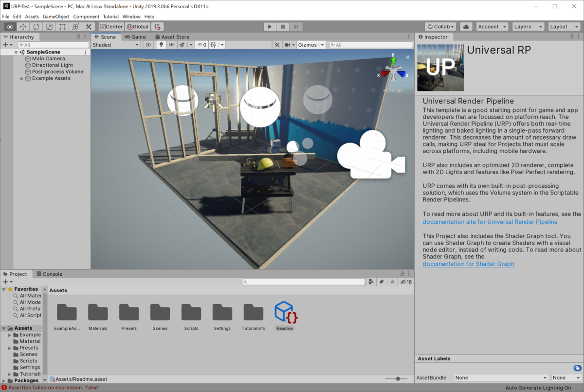Click the Hierarchy search field
The image size is (584, 392).
pos(53,45)
